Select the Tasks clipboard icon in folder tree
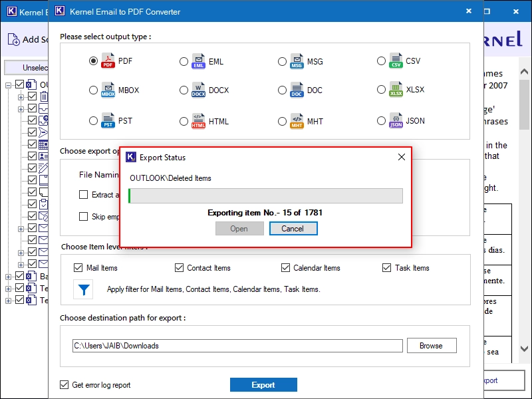This screenshot has height=399, width=532. tap(43, 204)
